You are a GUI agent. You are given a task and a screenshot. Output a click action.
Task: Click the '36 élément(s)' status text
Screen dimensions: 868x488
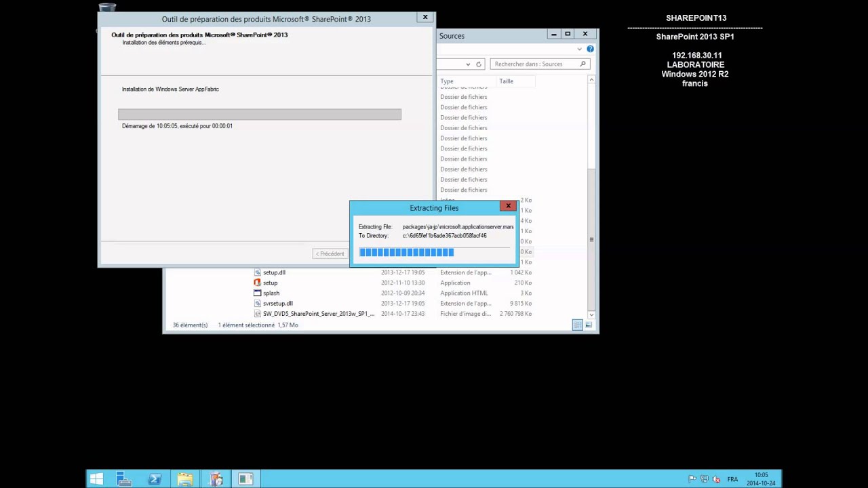pyautogui.click(x=190, y=325)
